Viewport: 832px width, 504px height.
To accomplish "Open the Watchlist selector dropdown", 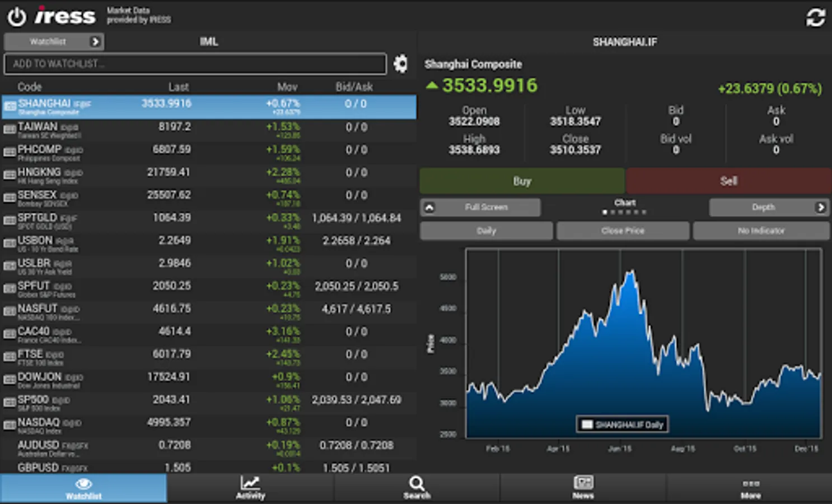I will (54, 41).
